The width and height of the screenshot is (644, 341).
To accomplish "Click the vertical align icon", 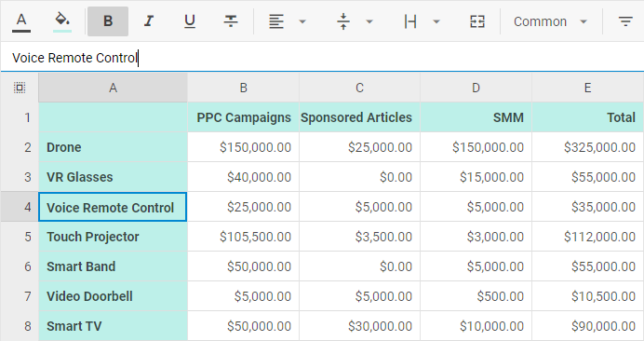I will point(343,21).
